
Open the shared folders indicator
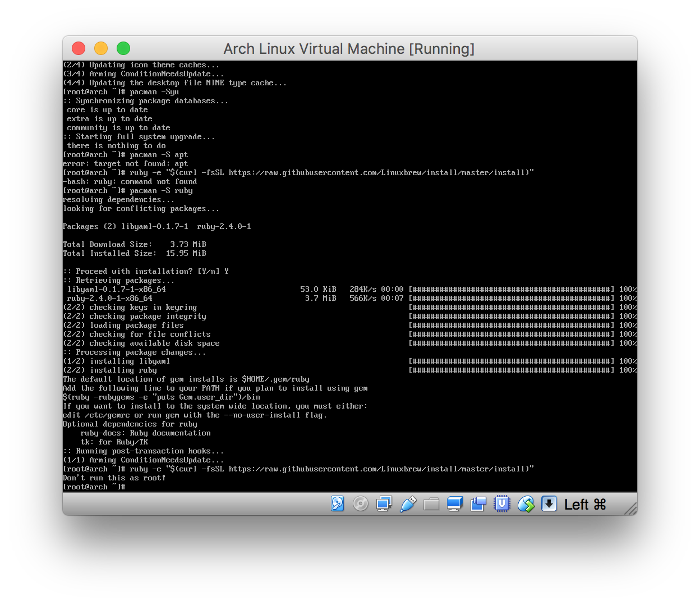431,504
